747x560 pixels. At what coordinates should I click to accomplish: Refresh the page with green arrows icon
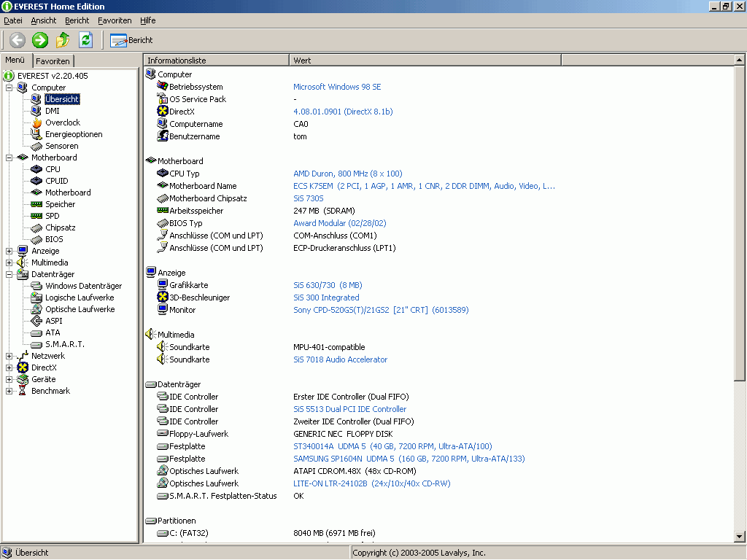pyautogui.click(x=86, y=40)
